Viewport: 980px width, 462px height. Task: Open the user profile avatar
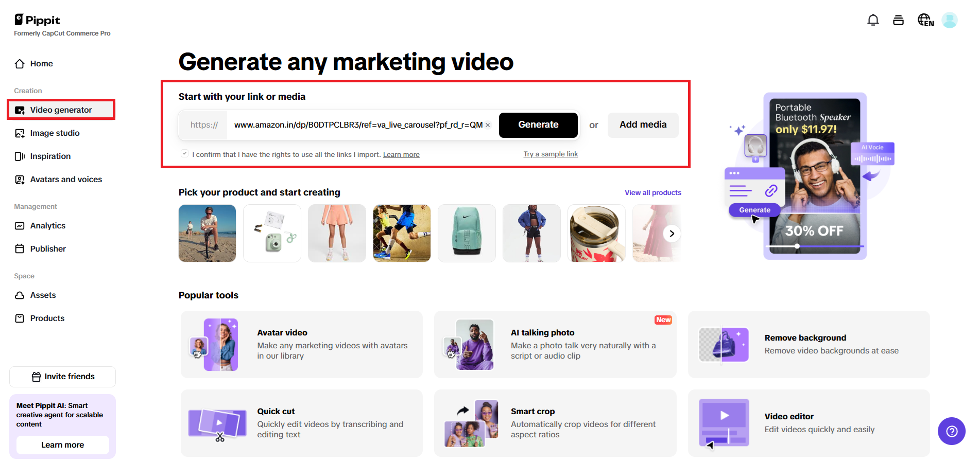click(x=949, y=20)
